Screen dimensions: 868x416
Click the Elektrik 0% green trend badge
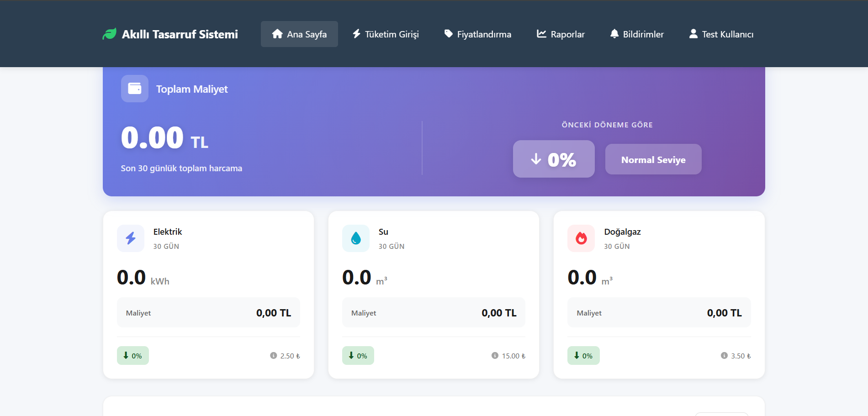coord(133,355)
